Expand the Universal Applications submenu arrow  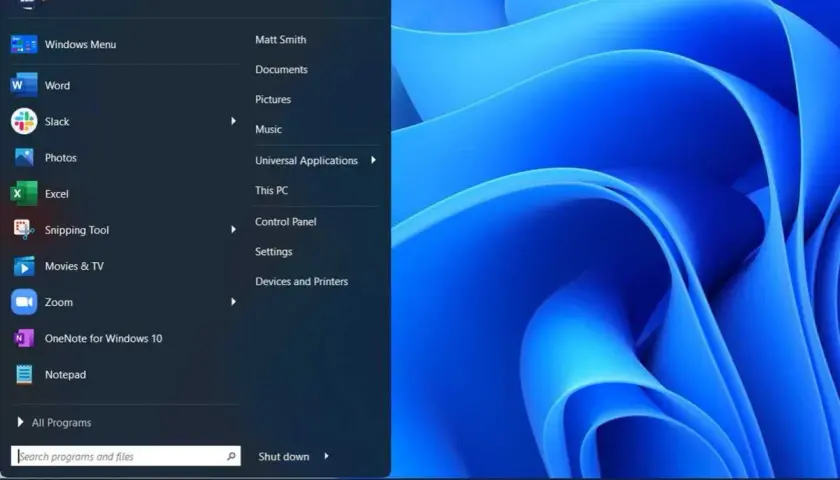pyautogui.click(x=373, y=160)
